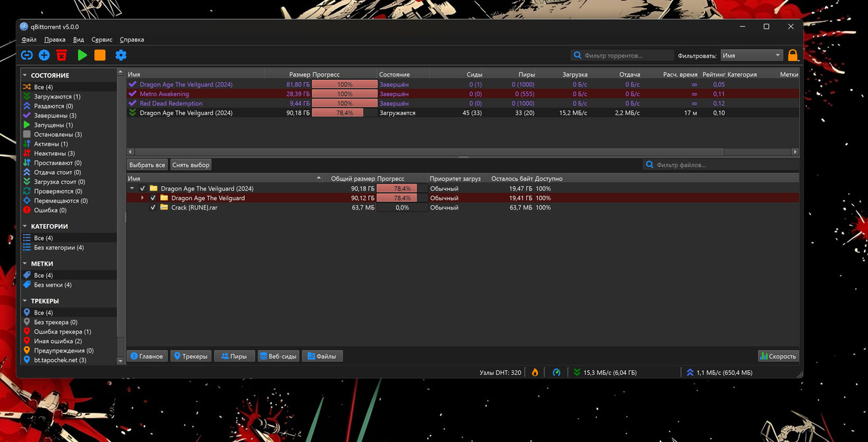Click the add torrent link icon
The height and width of the screenshot is (442, 868).
click(x=27, y=56)
